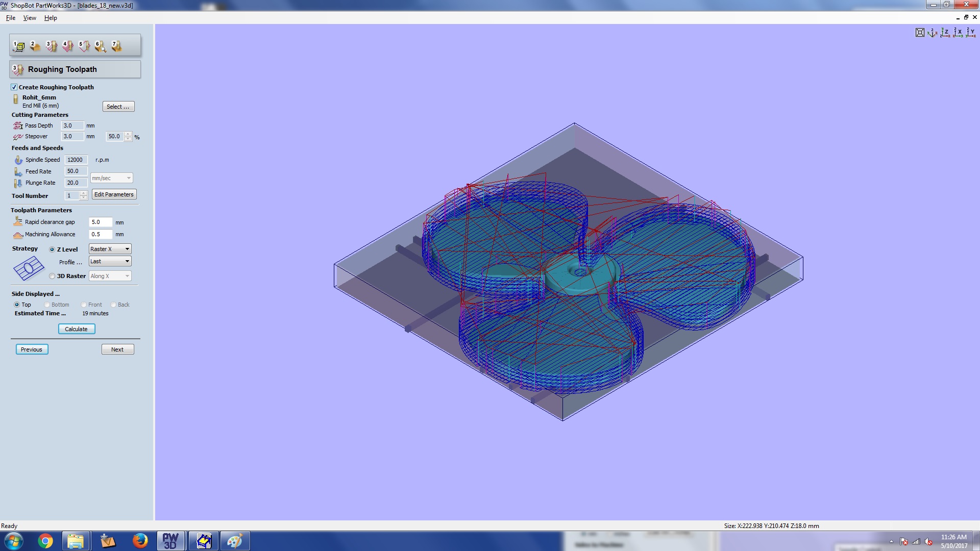Click the Feed Rate field
The height and width of the screenshot is (551, 980).
click(76, 171)
